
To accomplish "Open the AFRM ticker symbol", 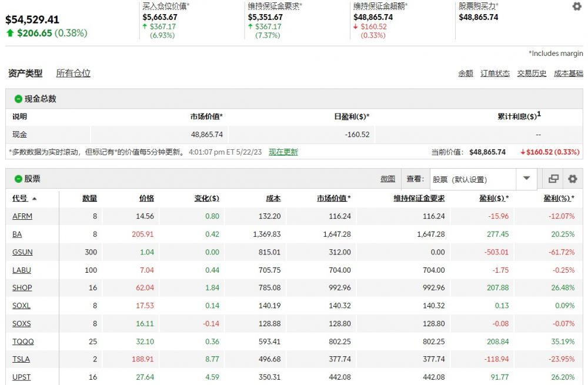I will (22, 216).
